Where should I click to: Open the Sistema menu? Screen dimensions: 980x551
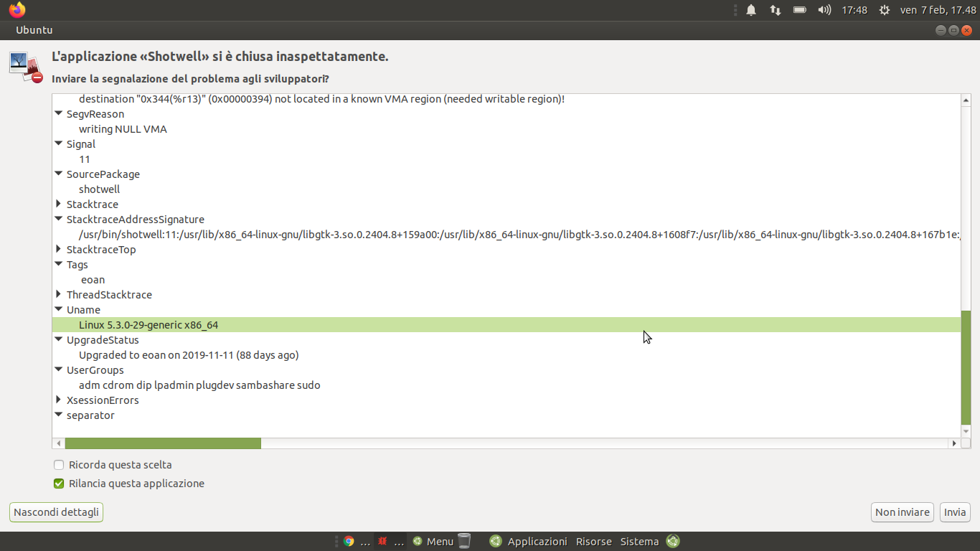639,542
